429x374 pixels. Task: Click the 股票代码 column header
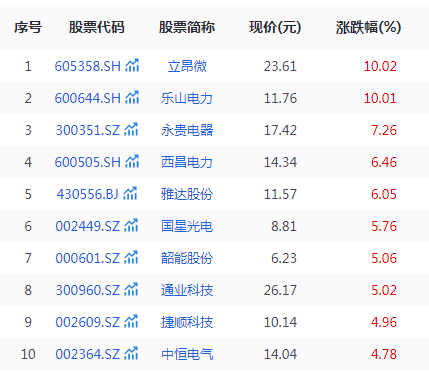(x=97, y=27)
